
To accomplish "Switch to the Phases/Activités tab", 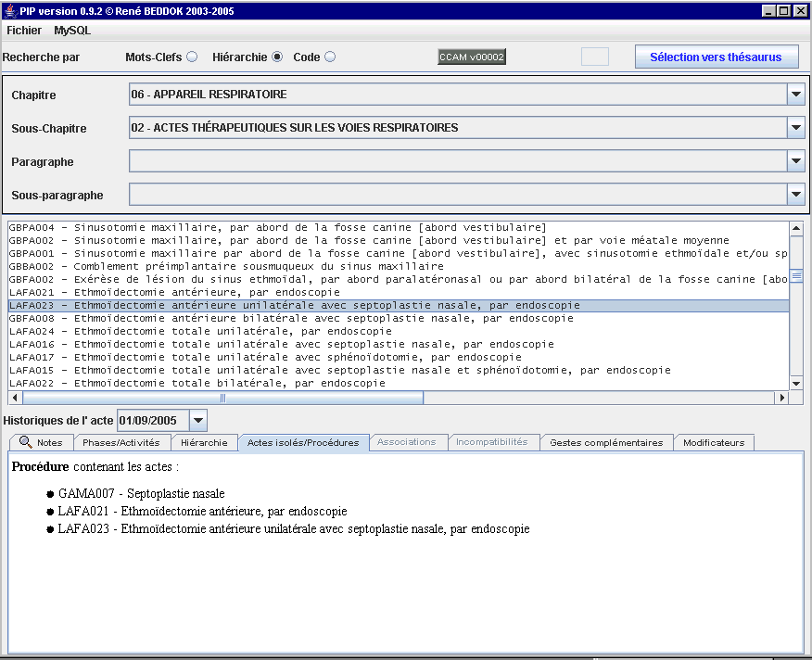I will (x=121, y=442).
